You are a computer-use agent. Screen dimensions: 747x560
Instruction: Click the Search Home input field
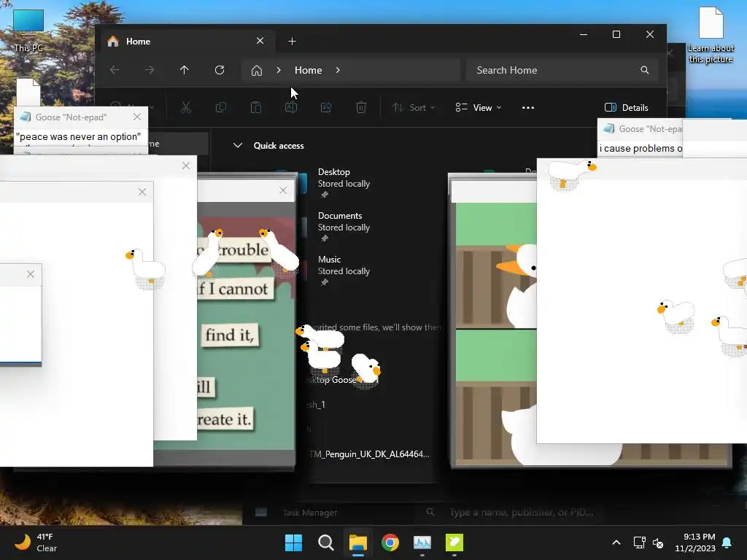tap(562, 71)
